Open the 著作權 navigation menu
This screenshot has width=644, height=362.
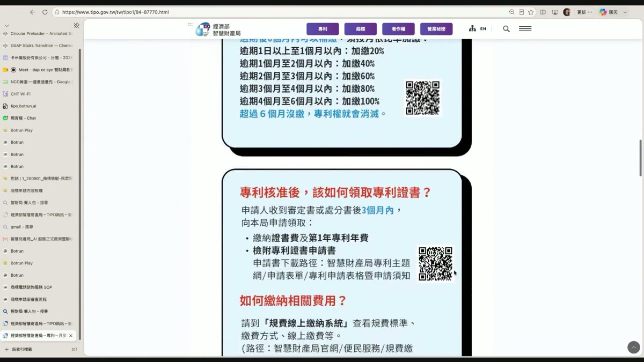(x=398, y=29)
